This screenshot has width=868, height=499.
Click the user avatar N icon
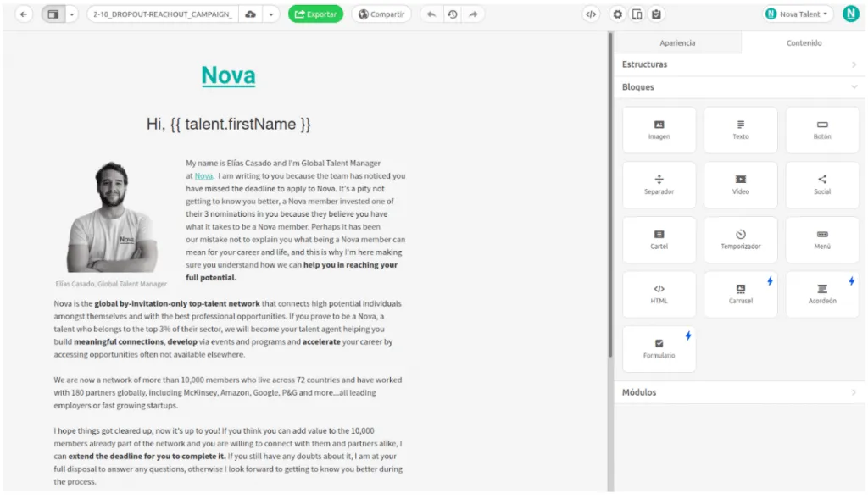(x=850, y=14)
